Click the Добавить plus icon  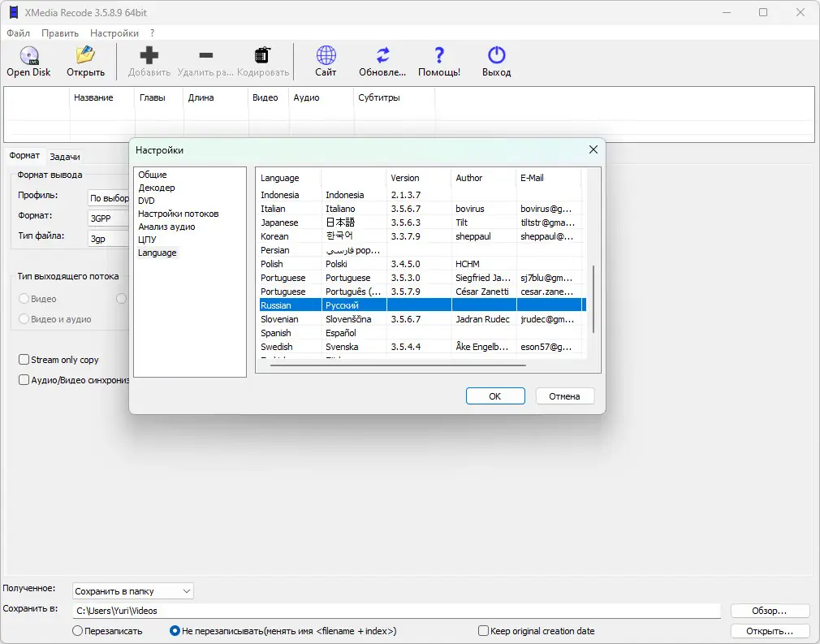(x=149, y=55)
